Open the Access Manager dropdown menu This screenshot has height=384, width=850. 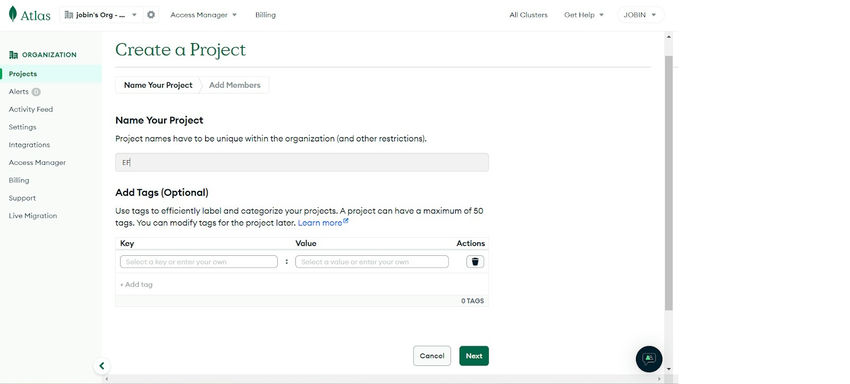coord(203,15)
